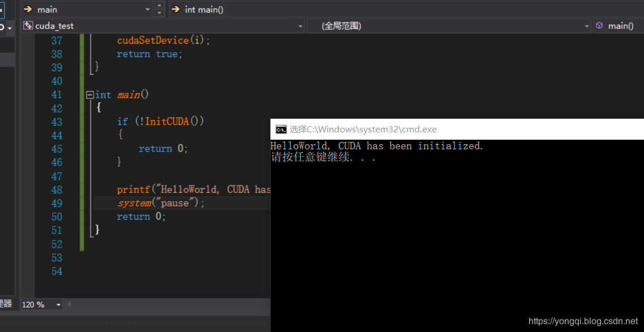The height and width of the screenshot is (332, 644).
Task: Click the yellow arrow icon beside int main()
Action: click(x=176, y=10)
